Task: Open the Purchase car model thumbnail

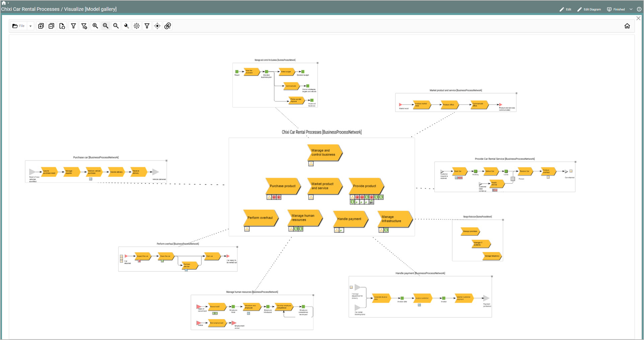Action: pyautogui.click(x=96, y=171)
